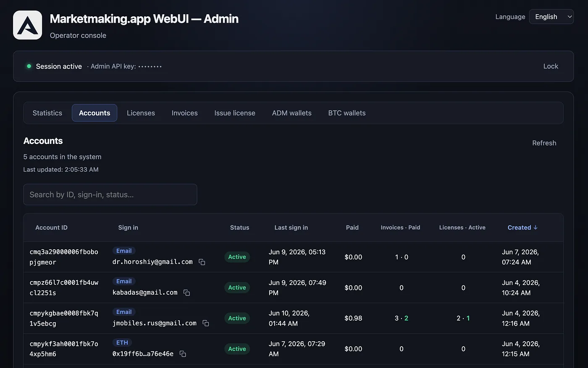588x368 pixels.
Task: Click created date Jun 4, 2026, 12:15 AM
Action: tap(521, 349)
